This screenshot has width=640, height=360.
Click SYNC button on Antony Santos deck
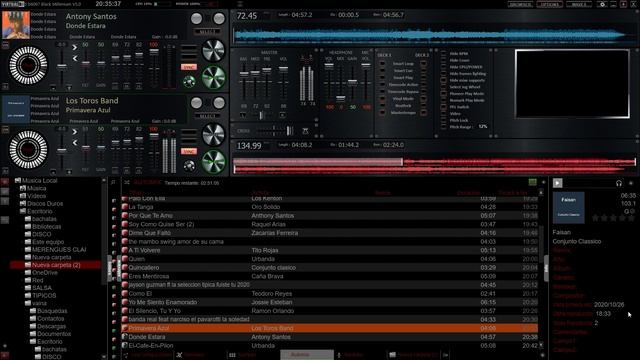[189, 67]
